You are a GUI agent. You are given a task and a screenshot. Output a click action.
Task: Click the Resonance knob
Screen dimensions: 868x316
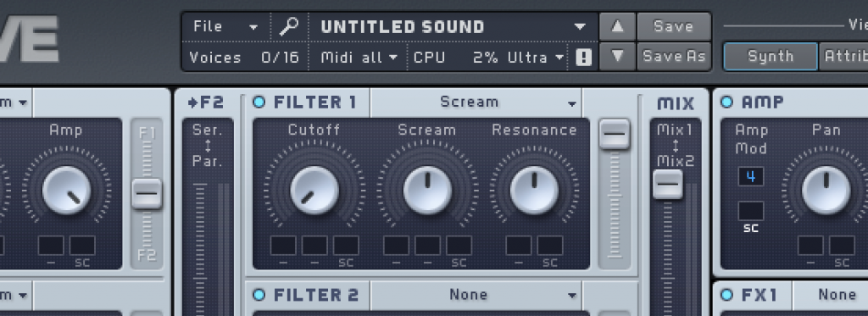(534, 191)
